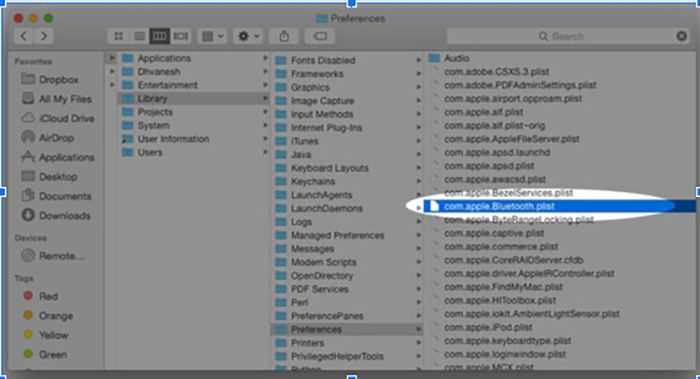Image resolution: width=700 pixels, height=379 pixels.
Task: Go forward with the forward arrow button
Action: point(44,36)
